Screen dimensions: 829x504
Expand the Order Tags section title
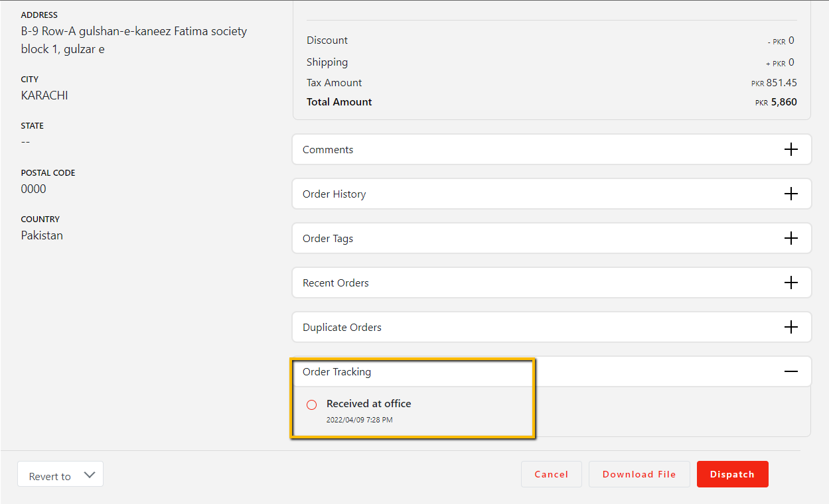point(328,239)
